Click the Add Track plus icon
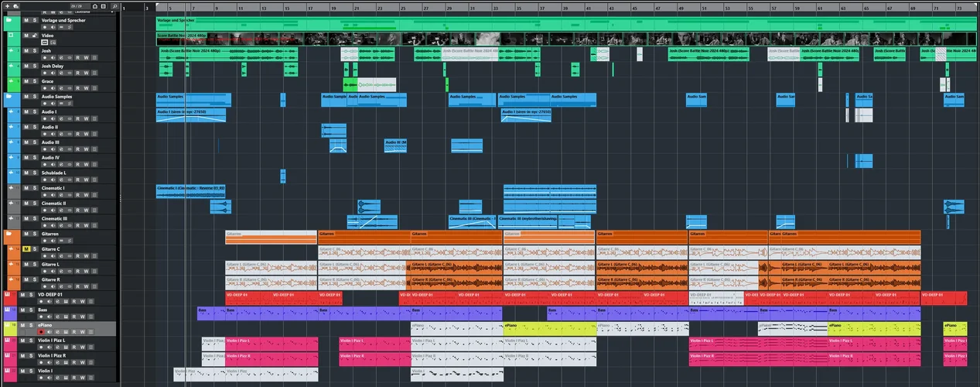980x387 pixels. (7, 6)
